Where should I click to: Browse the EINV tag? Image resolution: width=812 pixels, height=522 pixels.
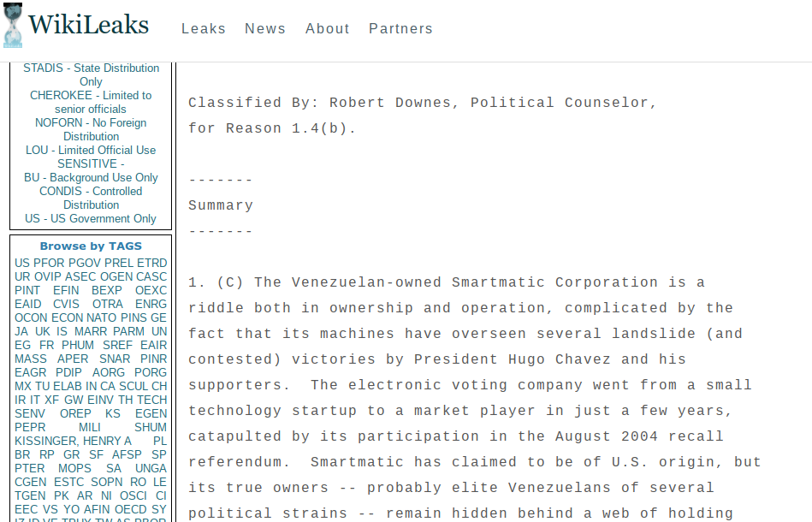coord(100,400)
